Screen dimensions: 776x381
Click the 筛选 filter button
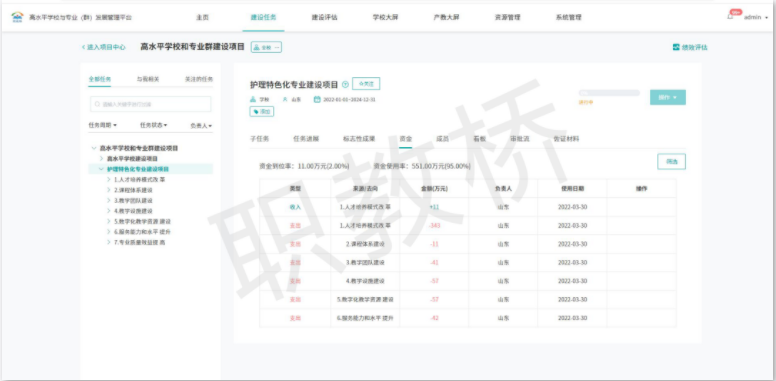(672, 161)
